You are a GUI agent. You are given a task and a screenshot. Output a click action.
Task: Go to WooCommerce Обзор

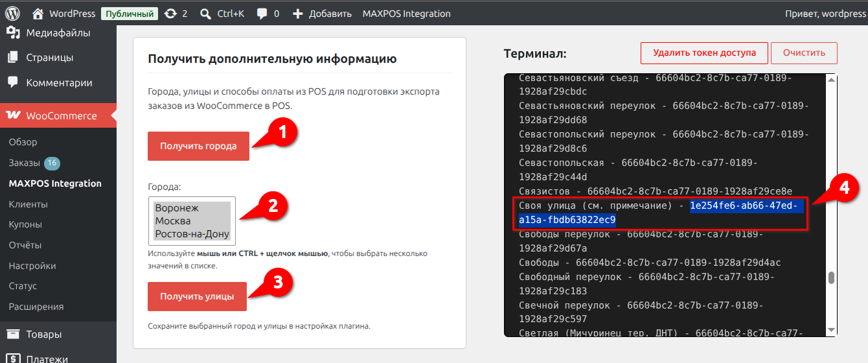pos(23,142)
